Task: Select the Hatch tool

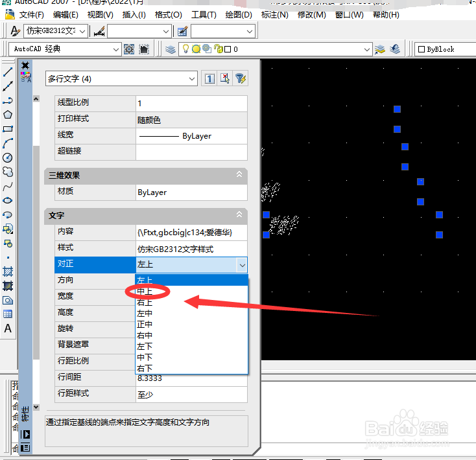Action: (x=8, y=271)
